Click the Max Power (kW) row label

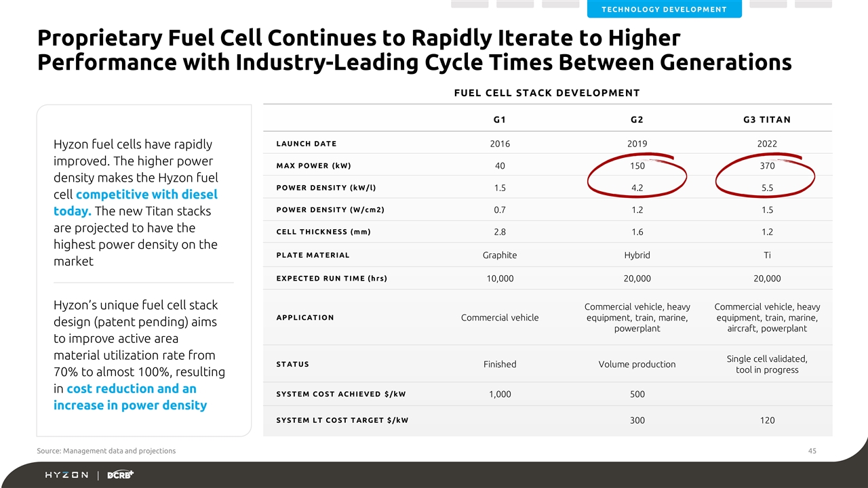click(313, 165)
